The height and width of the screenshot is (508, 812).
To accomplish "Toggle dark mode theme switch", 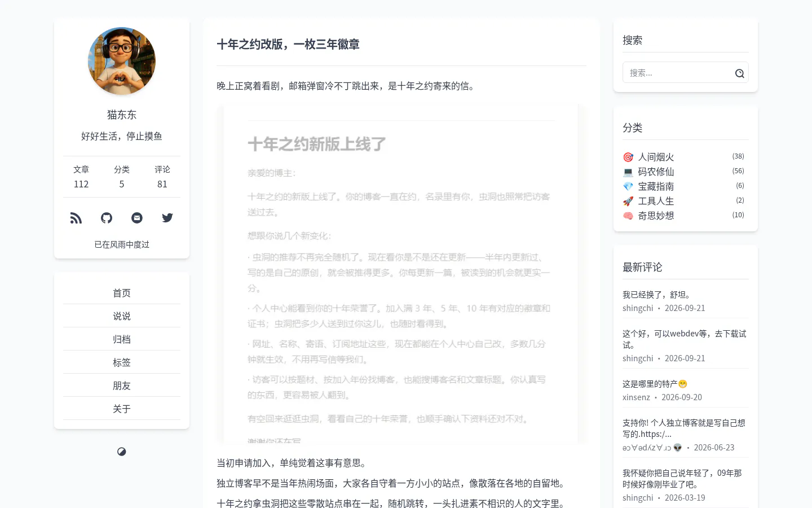I will pyautogui.click(x=122, y=452).
